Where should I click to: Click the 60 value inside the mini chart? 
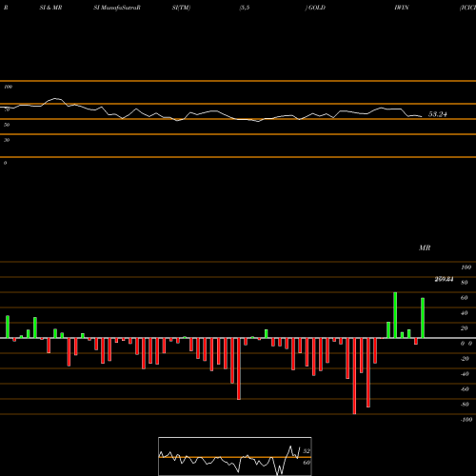(x=307, y=463)
